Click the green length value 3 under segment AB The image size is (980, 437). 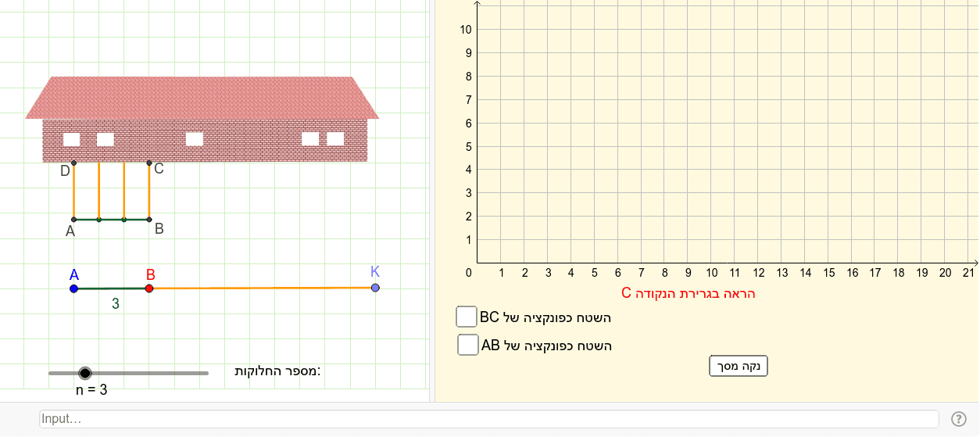click(116, 305)
